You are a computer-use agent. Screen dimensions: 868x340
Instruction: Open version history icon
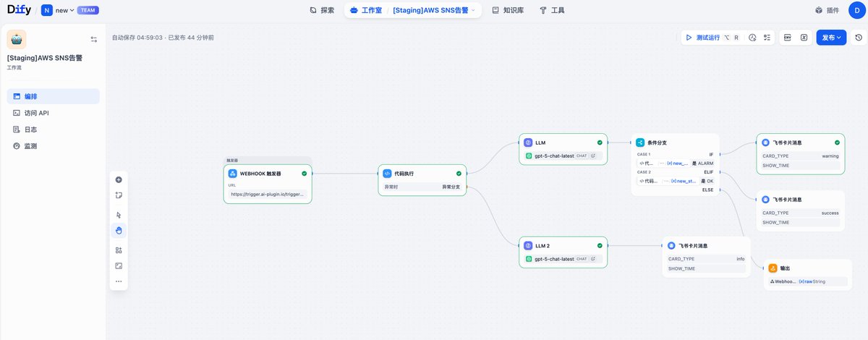(x=858, y=37)
